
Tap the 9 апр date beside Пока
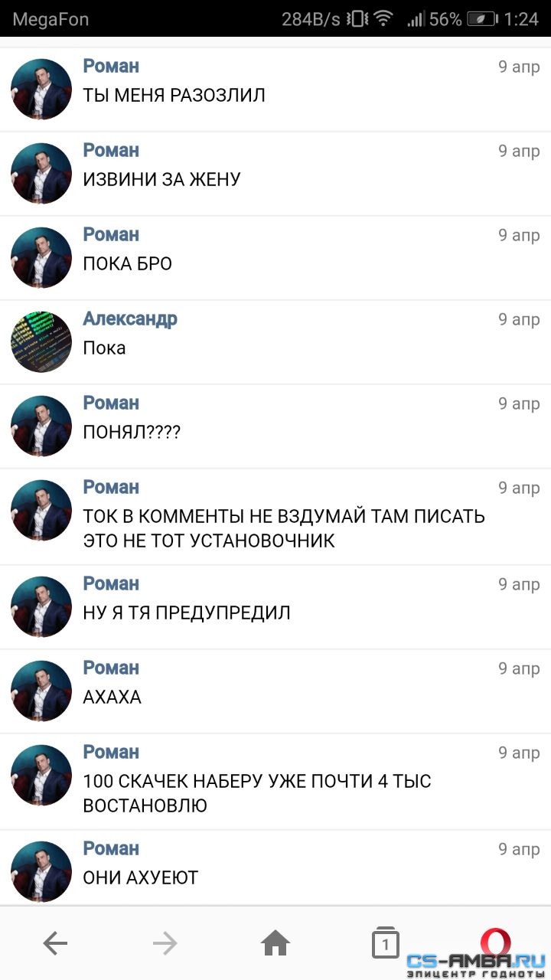coord(519,319)
